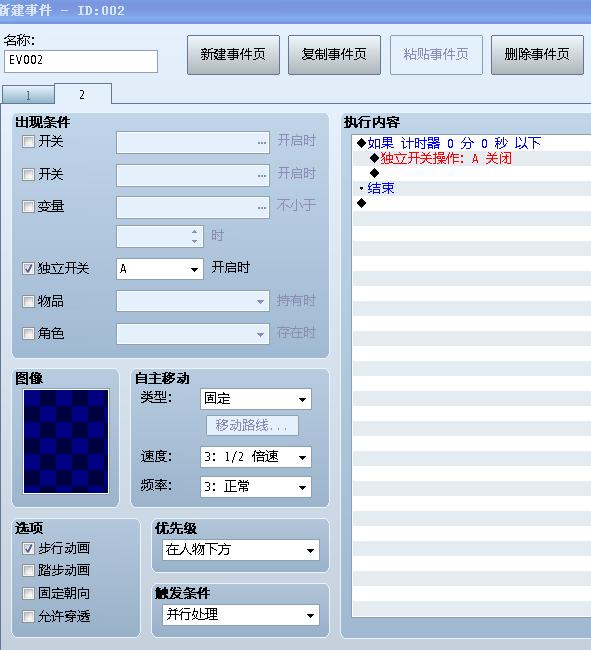591x650 pixels.
Task: Open the 角色 dropdown list
Action: 193,334
